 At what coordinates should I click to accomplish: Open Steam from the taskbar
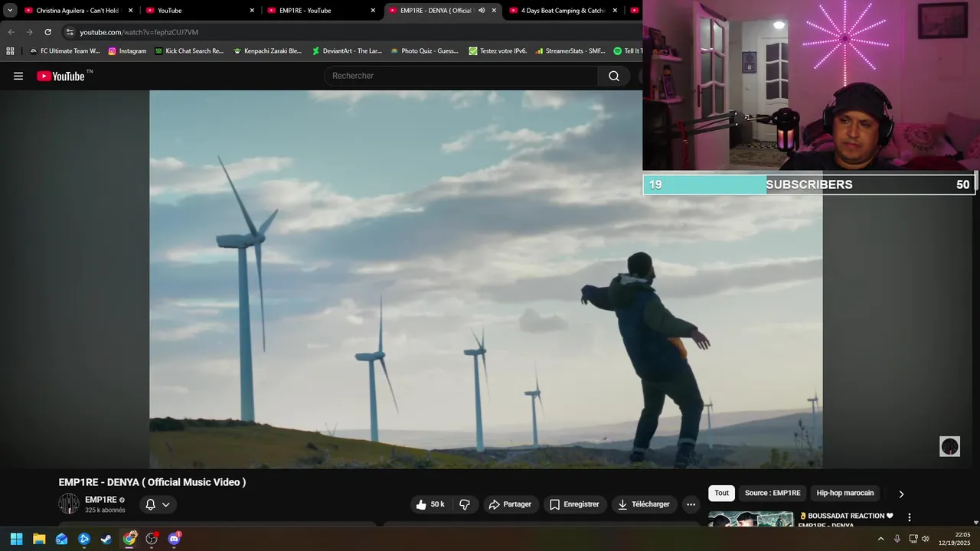pos(106,539)
